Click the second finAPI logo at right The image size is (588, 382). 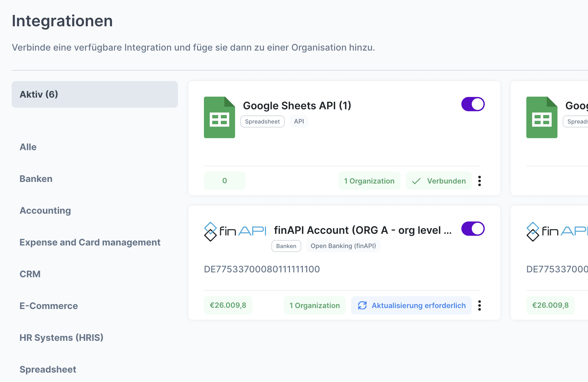pos(557,231)
